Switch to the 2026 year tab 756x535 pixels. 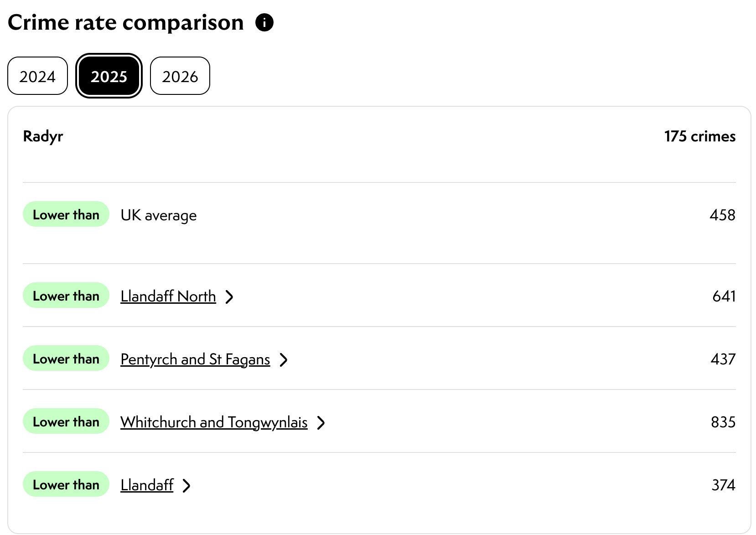(x=180, y=76)
